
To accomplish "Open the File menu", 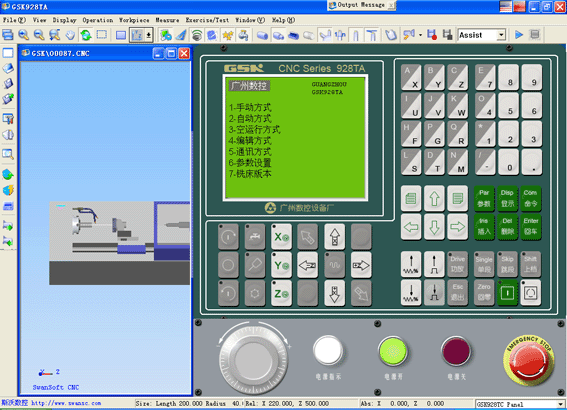I will [x=14, y=20].
